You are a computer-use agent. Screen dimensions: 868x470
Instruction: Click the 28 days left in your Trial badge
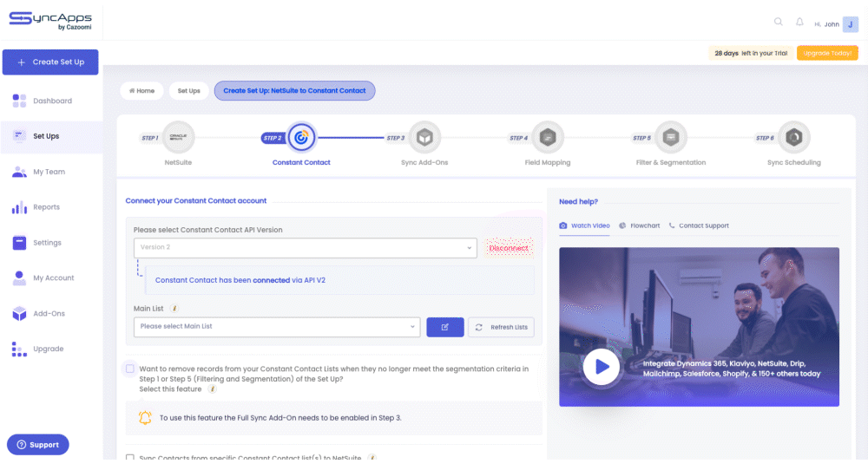pos(751,53)
